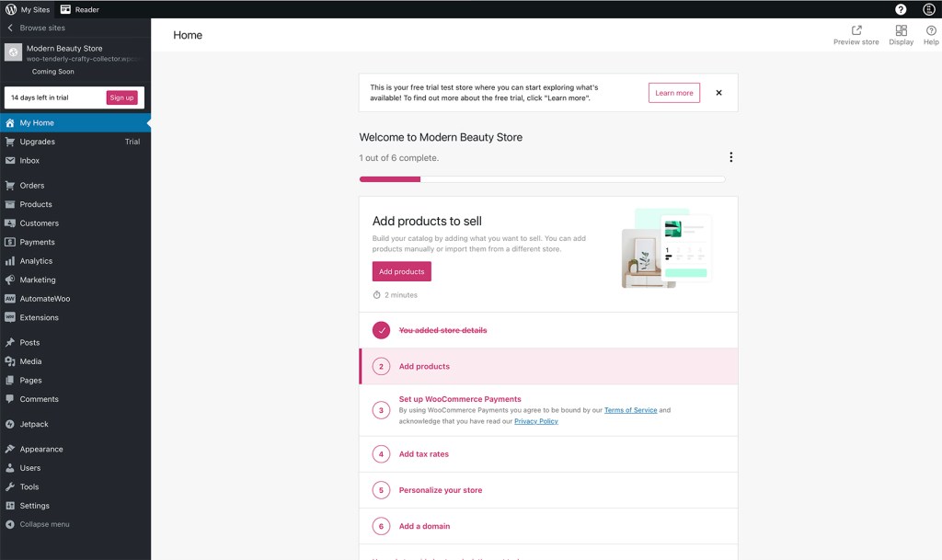The width and height of the screenshot is (942, 560).
Task: Select step 6 Add a domain
Action: (548, 526)
